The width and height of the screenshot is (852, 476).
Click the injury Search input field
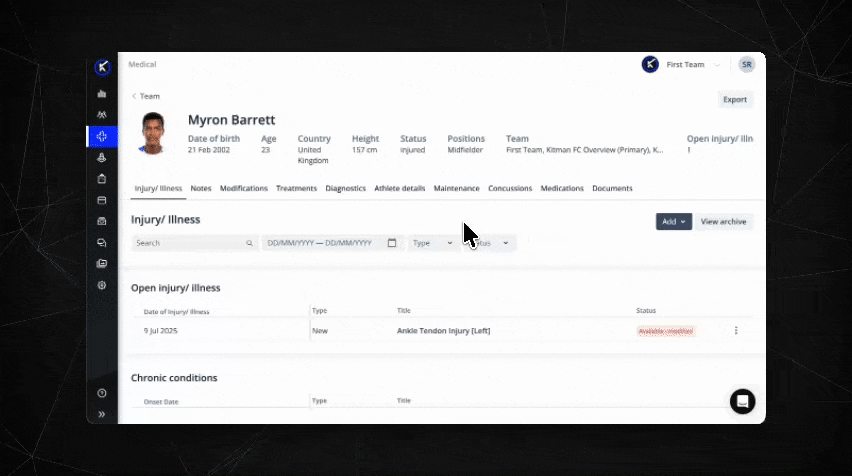point(190,243)
